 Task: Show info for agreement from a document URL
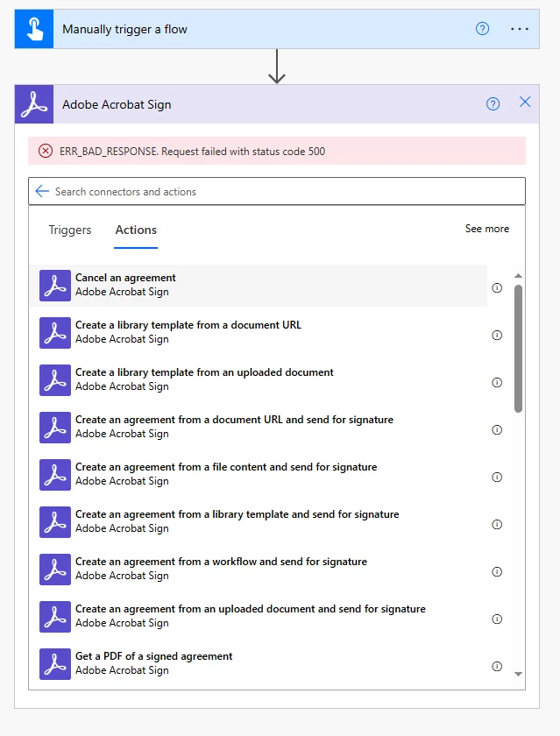(x=497, y=430)
